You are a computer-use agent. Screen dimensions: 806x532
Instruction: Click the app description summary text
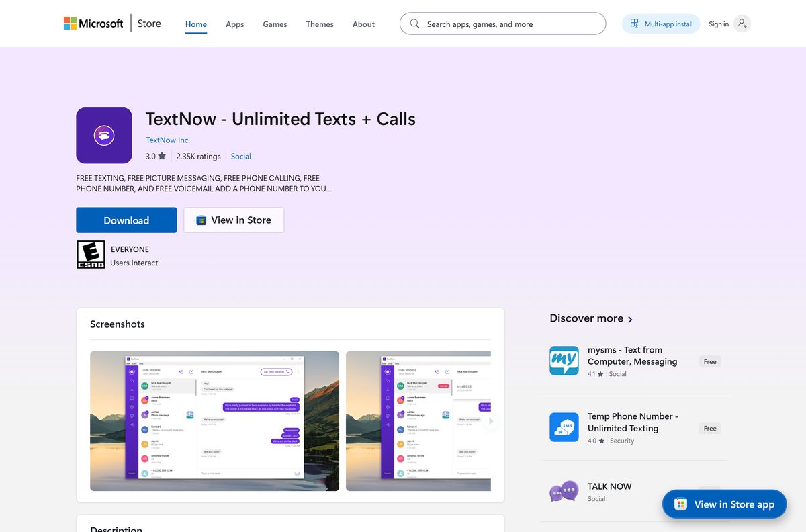(x=204, y=183)
